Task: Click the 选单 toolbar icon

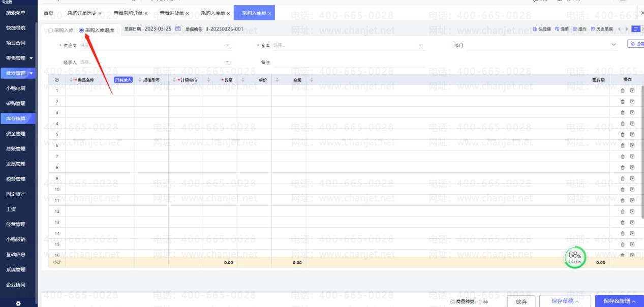Action: click(x=557, y=29)
